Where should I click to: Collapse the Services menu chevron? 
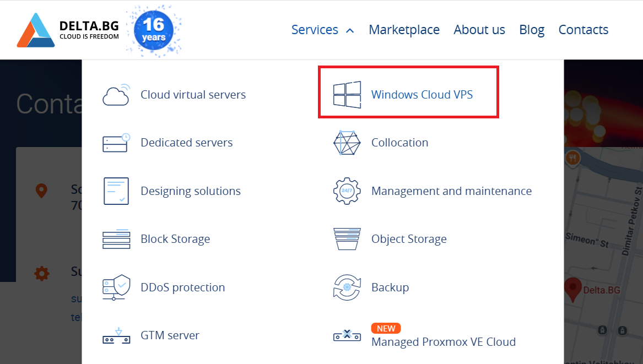[350, 30]
